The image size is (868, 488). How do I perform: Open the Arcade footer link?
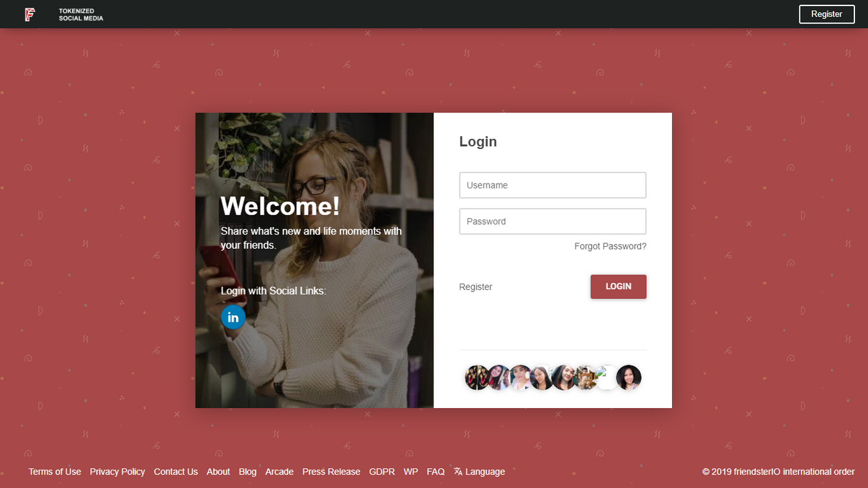tap(279, 472)
